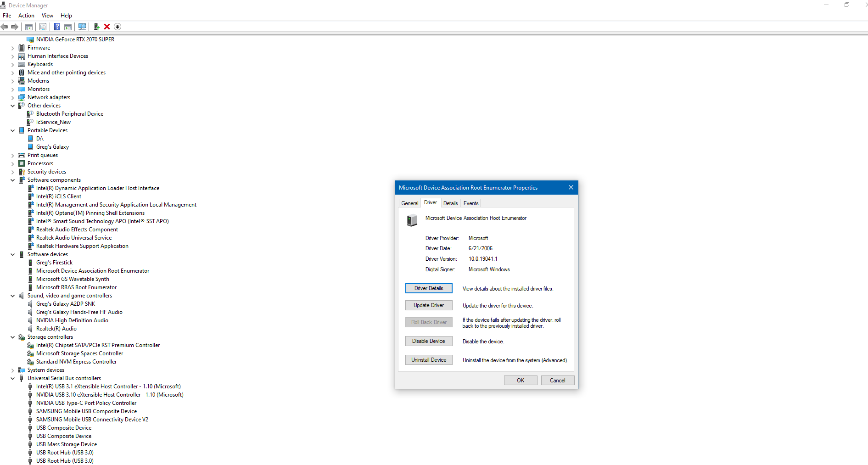Toggle the Show/Hide Console Tree toolbar icon

point(29,27)
